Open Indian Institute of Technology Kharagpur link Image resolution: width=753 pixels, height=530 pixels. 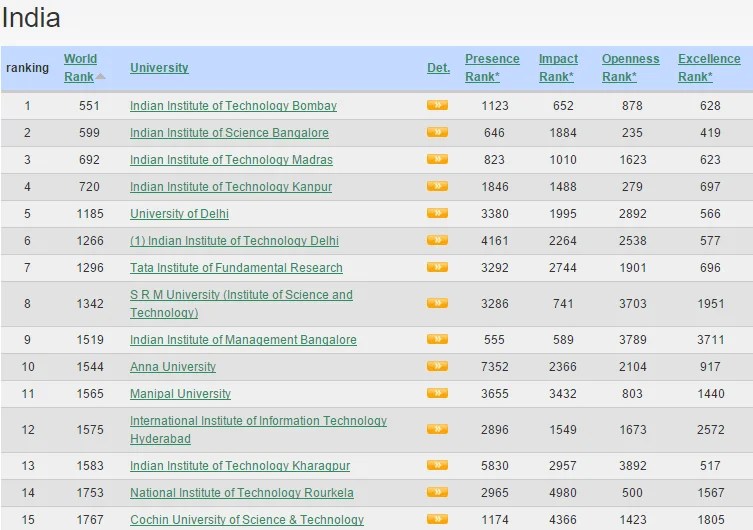(240, 466)
